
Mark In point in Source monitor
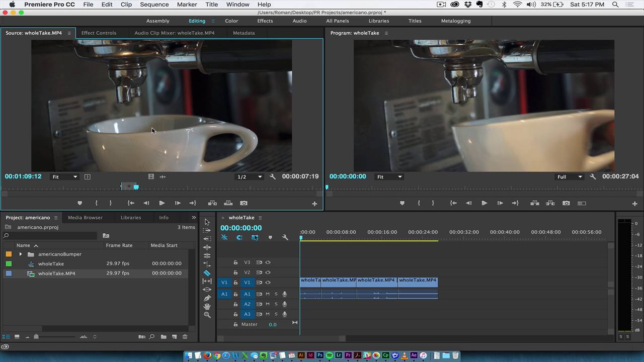(97, 203)
